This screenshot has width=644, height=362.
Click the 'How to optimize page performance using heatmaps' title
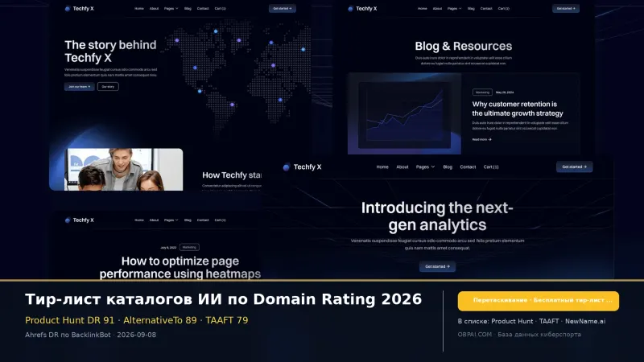point(180,267)
